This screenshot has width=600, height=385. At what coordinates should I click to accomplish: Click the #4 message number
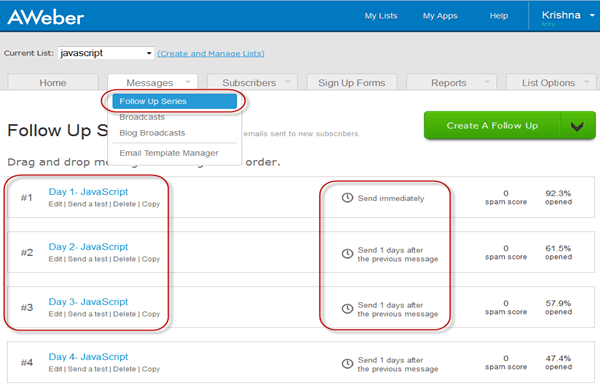[x=27, y=363]
